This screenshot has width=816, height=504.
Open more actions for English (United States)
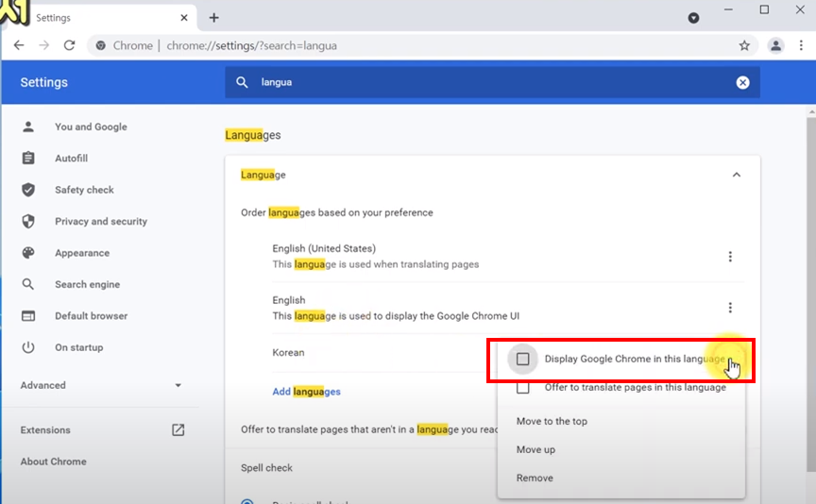730,257
